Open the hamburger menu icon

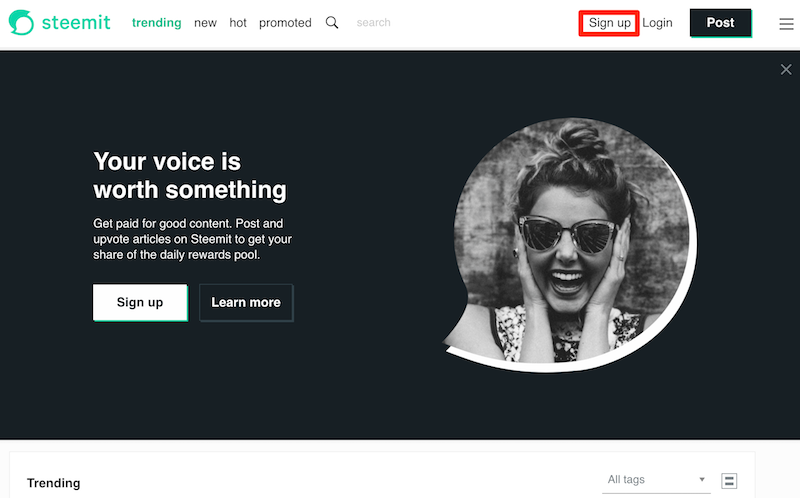786,24
